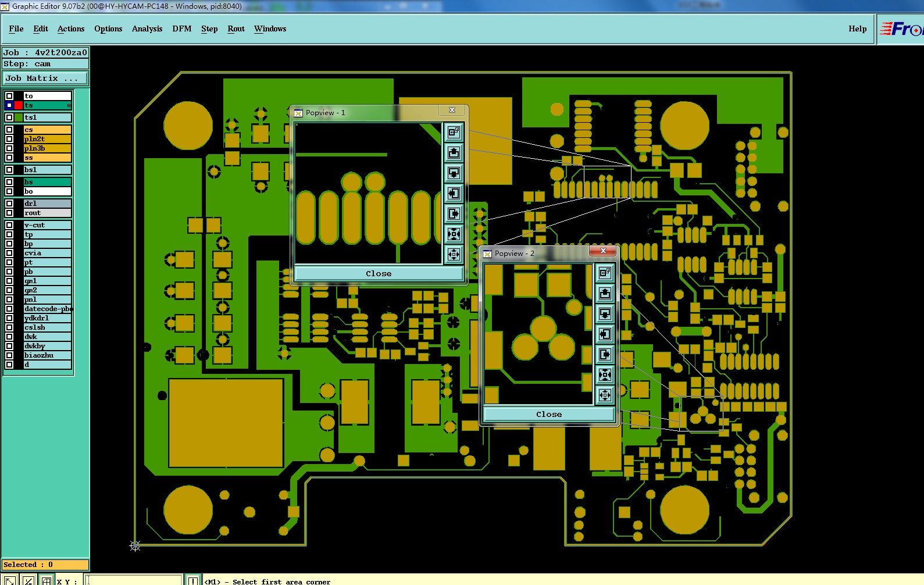Close Popview 1 with the Close button

(379, 273)
